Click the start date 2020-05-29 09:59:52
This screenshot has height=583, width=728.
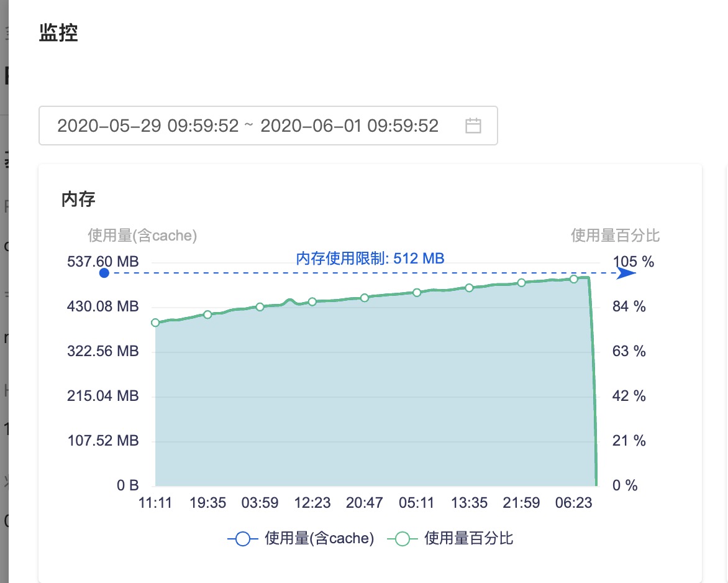(x=148, y=126)
